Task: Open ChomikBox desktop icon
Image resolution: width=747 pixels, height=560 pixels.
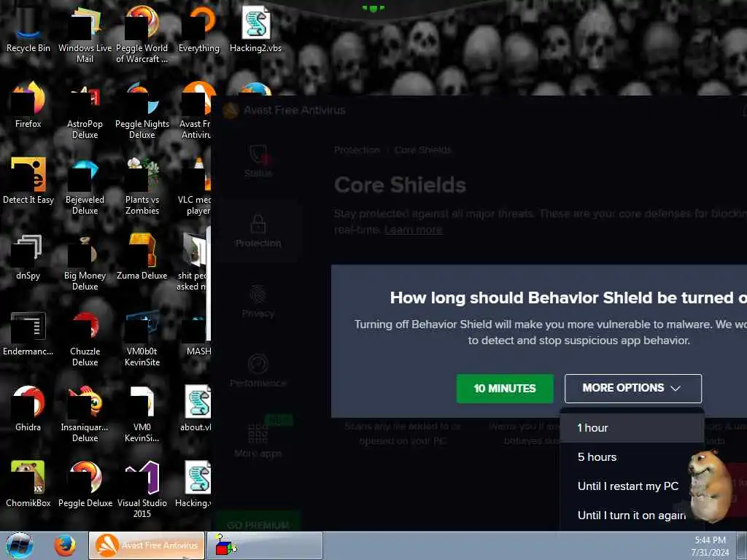Action: pyautogui.click(x=28, y=483)
